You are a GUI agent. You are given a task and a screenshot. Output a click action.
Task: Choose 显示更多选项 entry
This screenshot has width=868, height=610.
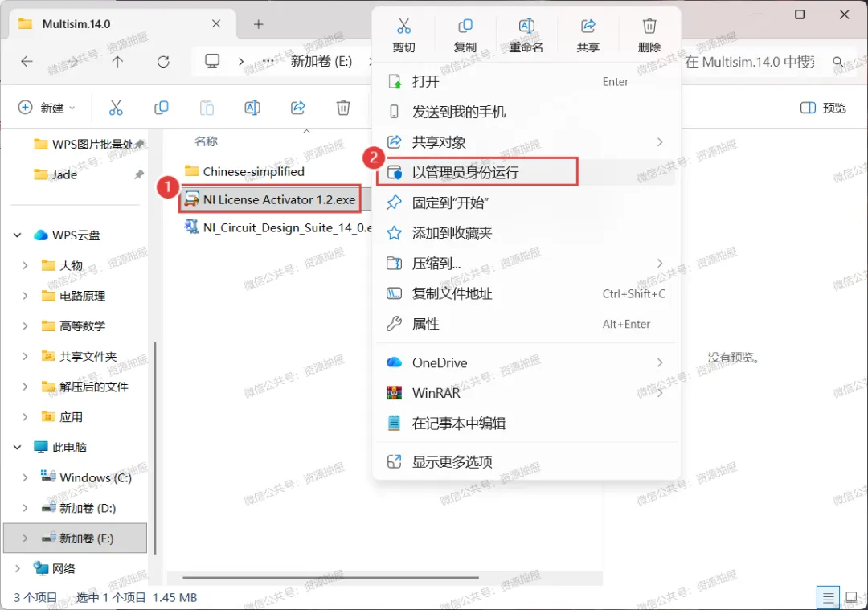(x=526, y=461)
